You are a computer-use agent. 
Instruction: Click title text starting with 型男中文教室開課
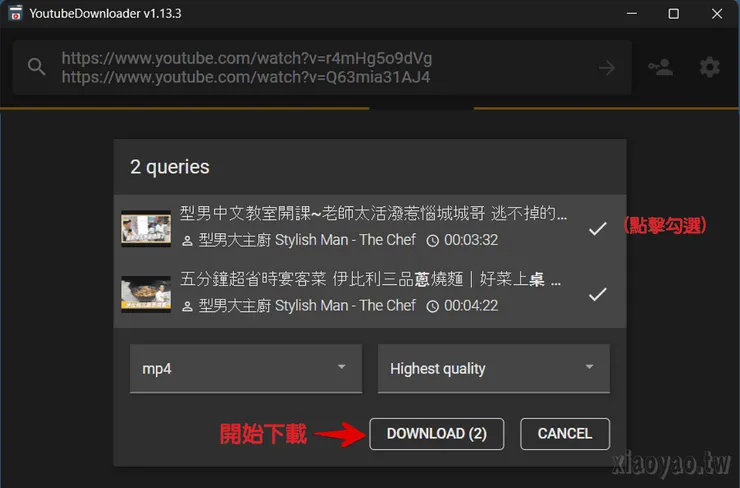373,213
